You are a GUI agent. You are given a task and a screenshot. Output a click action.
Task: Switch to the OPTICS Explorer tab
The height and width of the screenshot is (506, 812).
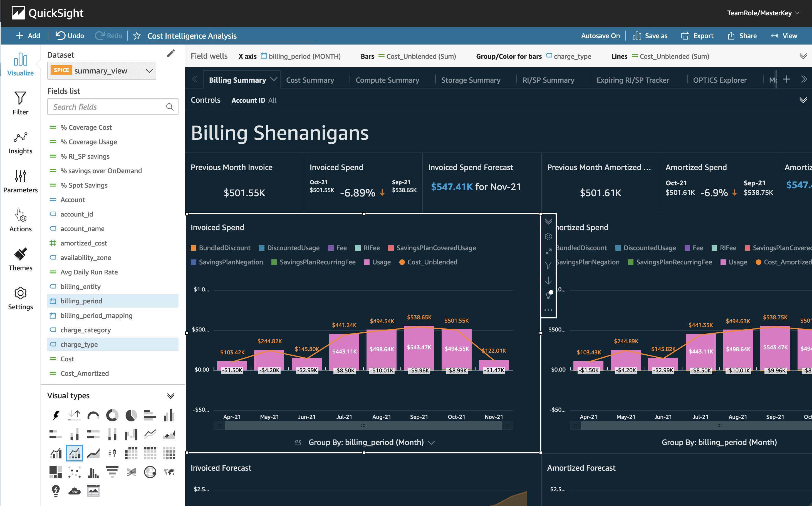click(x=719, y=80)
